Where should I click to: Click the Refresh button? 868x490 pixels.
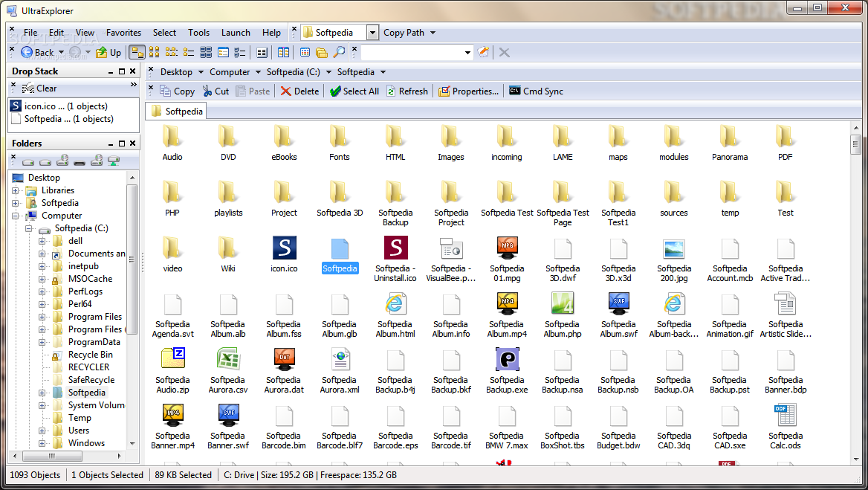pos(407,91)
